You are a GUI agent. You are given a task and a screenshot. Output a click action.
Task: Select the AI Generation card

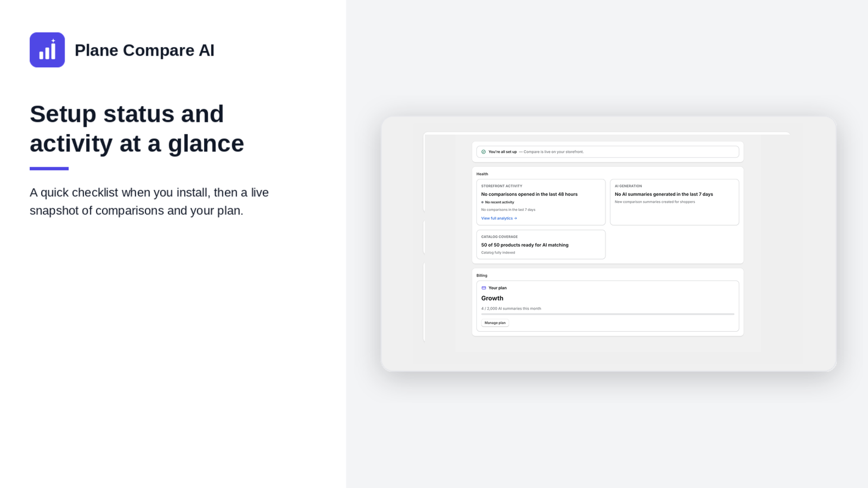(x=674, y=202)
